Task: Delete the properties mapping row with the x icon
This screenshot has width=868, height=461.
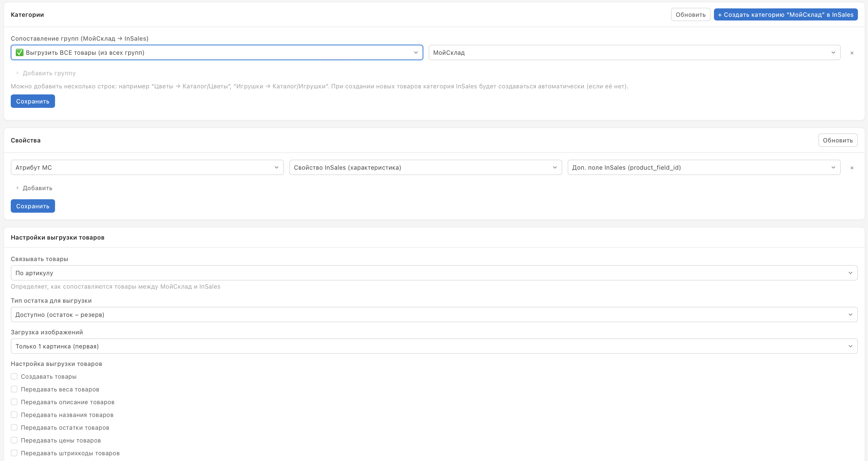Action: click(852, 168)
